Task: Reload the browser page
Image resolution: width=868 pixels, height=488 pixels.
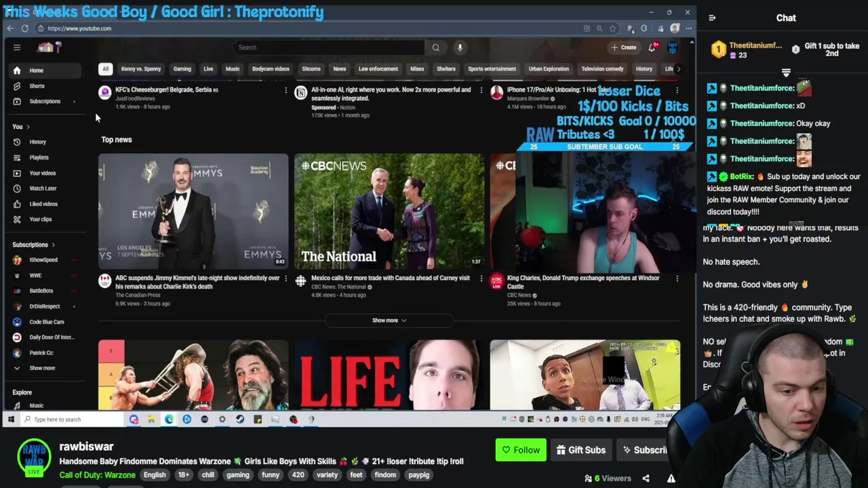Action: [x=25, y=28]
